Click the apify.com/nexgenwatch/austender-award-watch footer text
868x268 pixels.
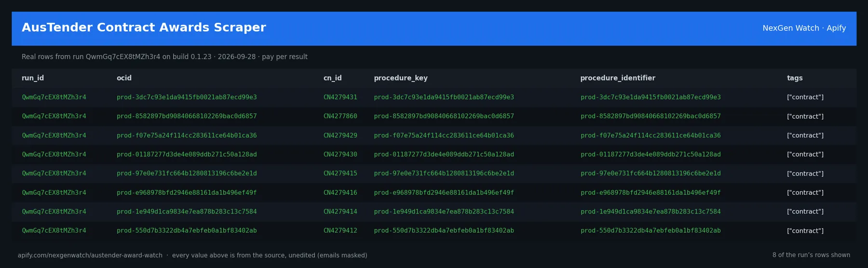coord(90,255)
